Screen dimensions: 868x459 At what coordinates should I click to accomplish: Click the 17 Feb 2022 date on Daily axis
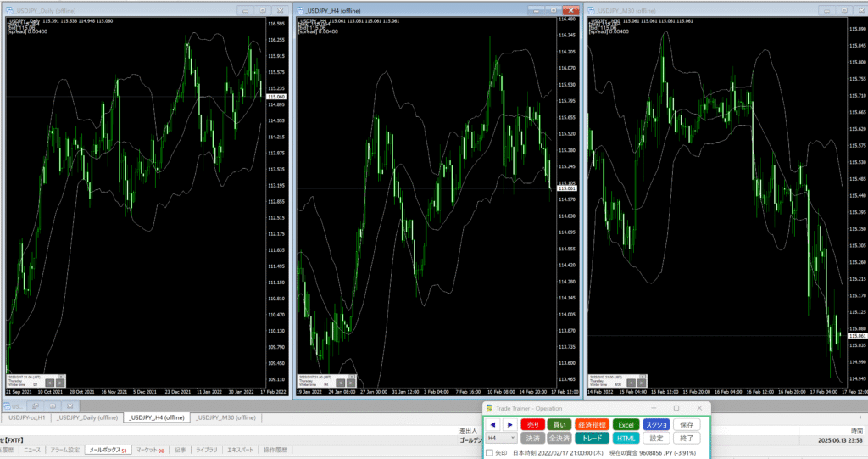point(275,392)
